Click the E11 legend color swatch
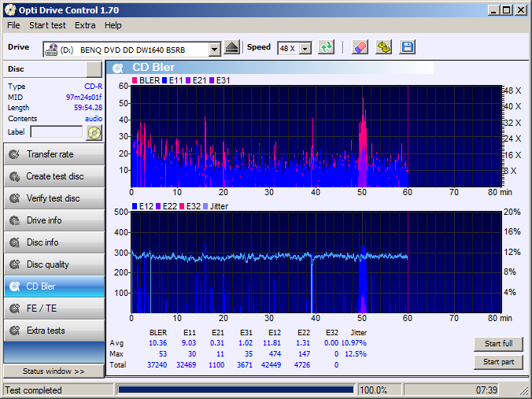The height and width of the screenshot is (399, 532). (164, 80)
